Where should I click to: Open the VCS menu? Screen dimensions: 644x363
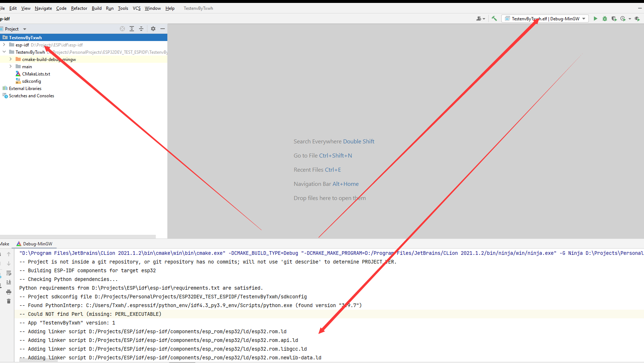136,8
